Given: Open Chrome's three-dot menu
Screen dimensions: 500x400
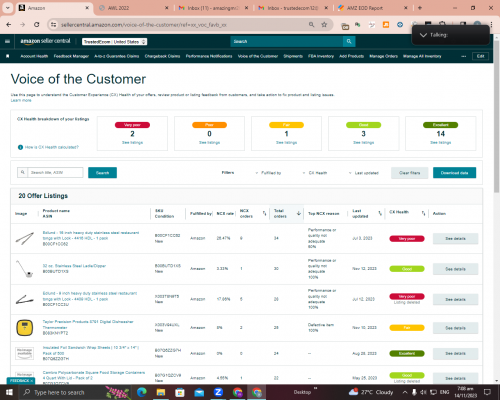Looking at the screenshot, I should (491, 25).
